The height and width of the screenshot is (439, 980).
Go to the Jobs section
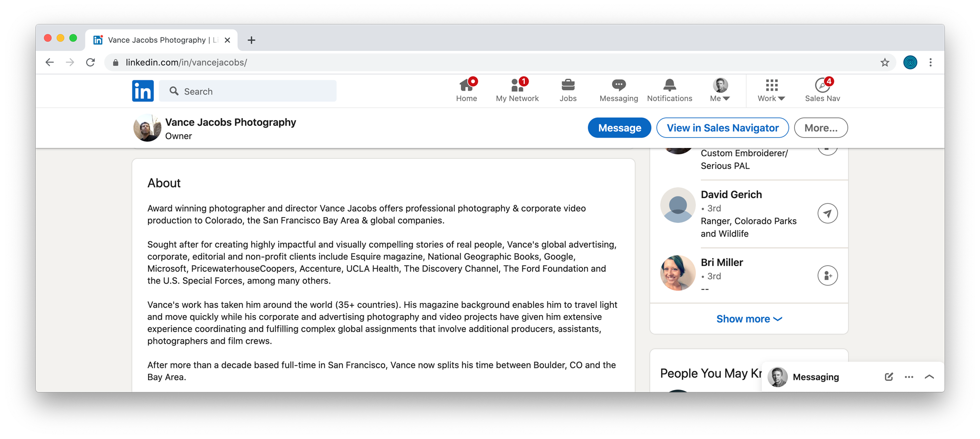pos(568,90)
